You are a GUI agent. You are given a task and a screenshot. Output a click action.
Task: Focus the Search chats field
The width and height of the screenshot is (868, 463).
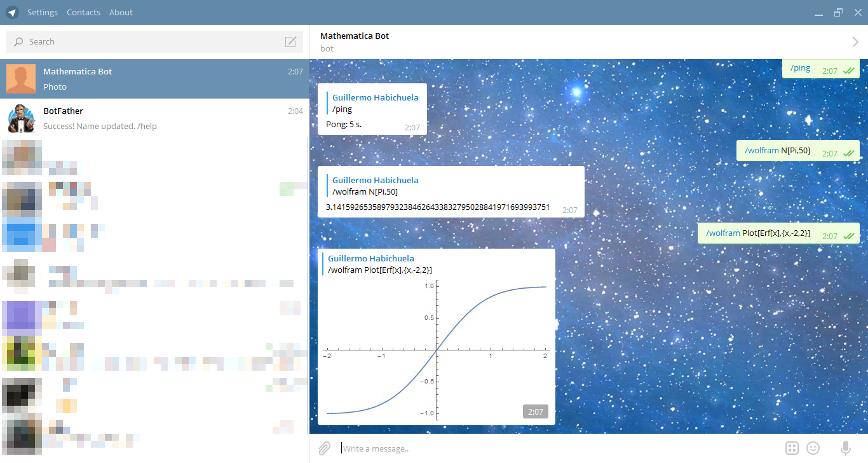point(154,41)
